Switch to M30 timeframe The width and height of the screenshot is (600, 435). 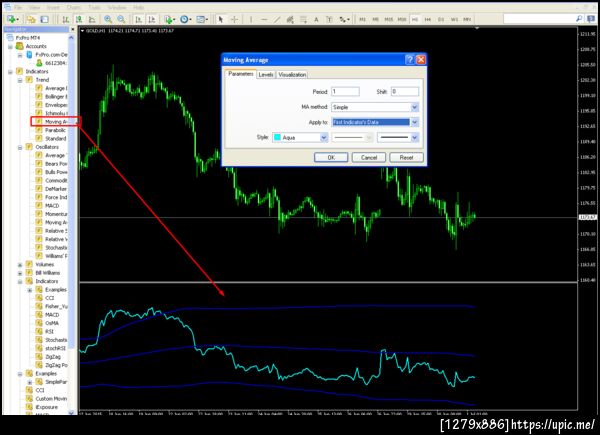point(402,19)
